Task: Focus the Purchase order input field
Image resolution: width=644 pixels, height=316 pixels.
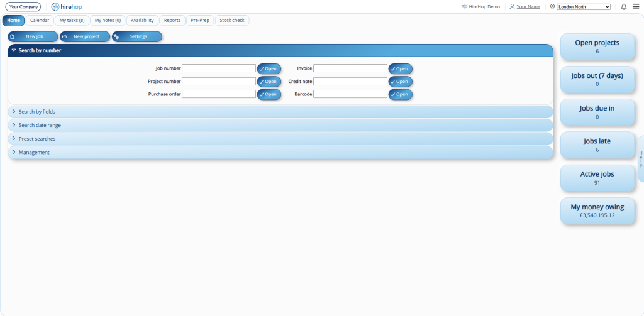Action: pos(219,94)
